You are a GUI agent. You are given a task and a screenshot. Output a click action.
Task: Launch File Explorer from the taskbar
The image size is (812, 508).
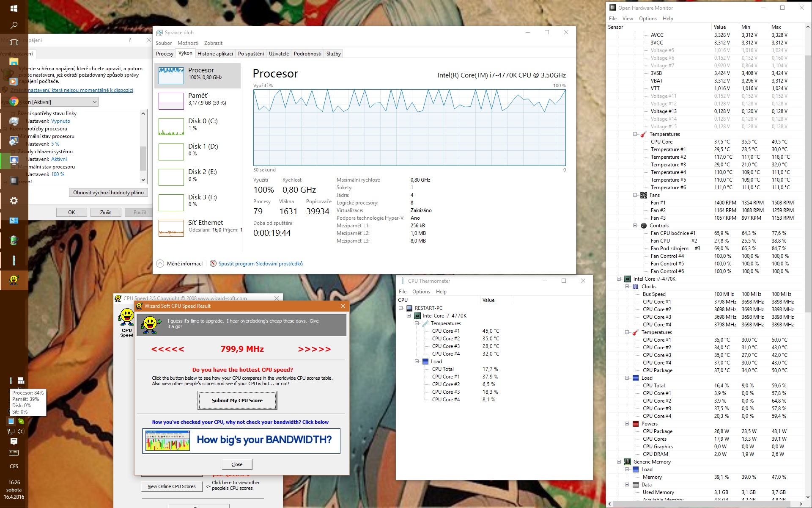pos(14,62)
